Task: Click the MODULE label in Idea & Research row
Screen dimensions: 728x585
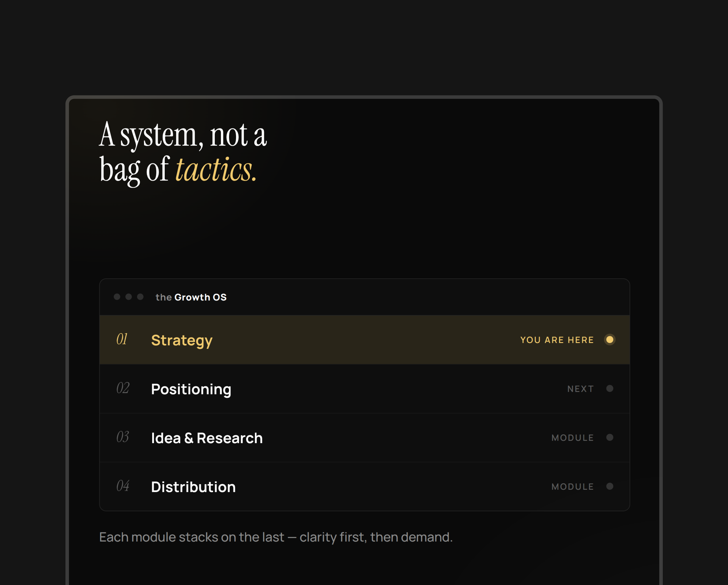Action: coord(572,438)
